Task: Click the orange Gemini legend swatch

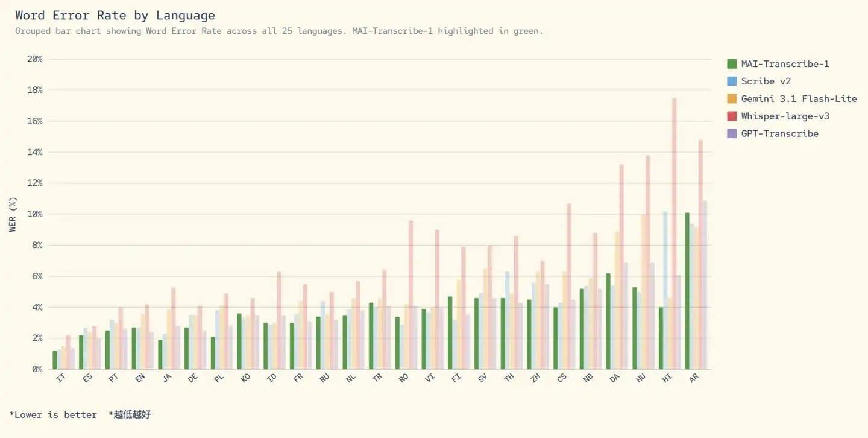Action: click(732, 99)
